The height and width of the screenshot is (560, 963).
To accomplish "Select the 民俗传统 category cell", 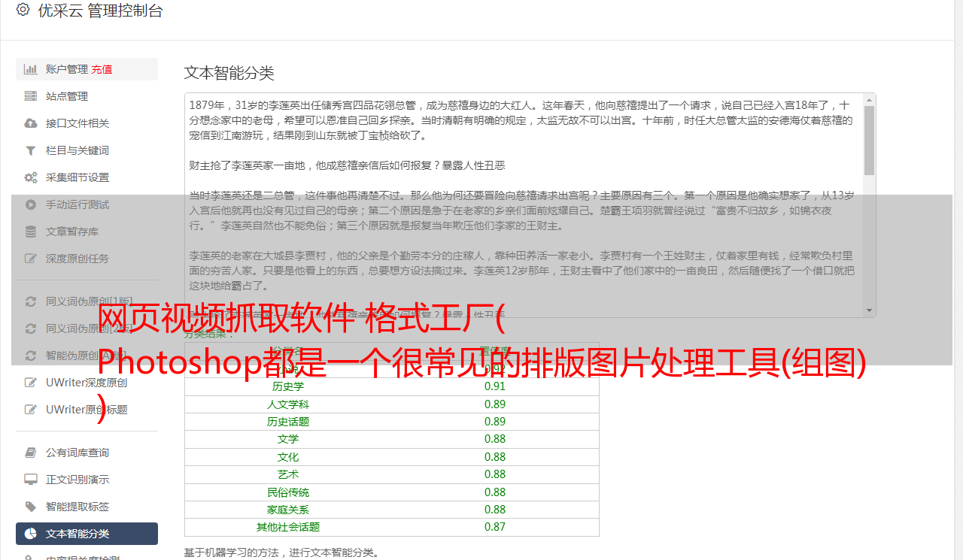I will point(288,492).
